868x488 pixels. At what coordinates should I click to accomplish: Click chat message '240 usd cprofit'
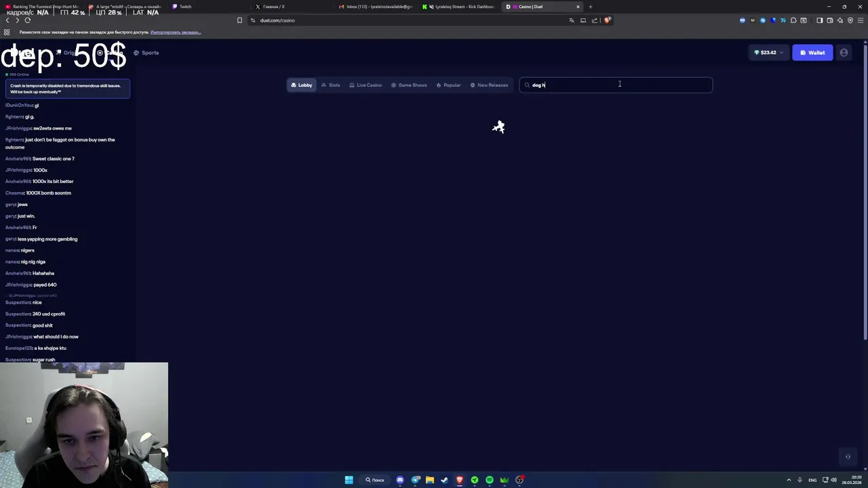tap(49, 314)
